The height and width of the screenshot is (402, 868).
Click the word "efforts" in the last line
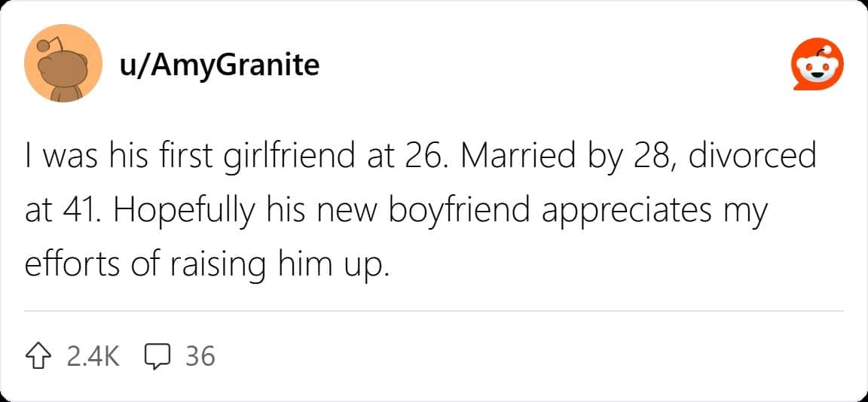click(64, 263)
